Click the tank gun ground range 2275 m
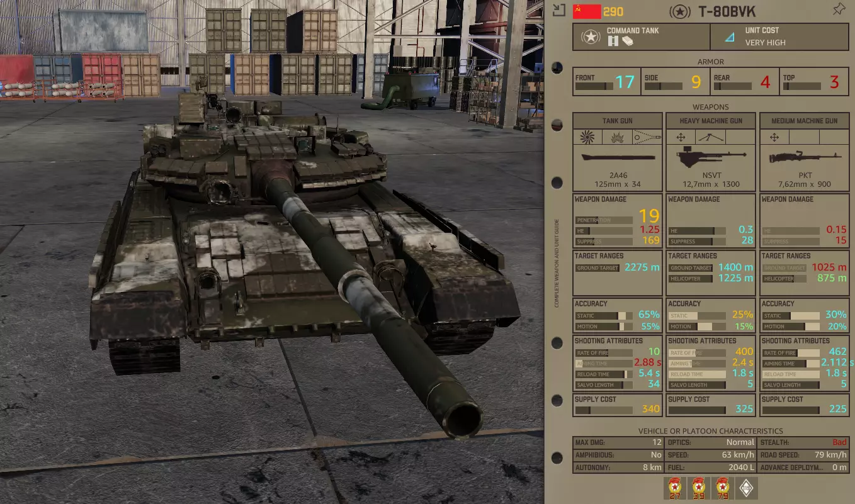The image size is (855, 504). (x=642, y=267)
